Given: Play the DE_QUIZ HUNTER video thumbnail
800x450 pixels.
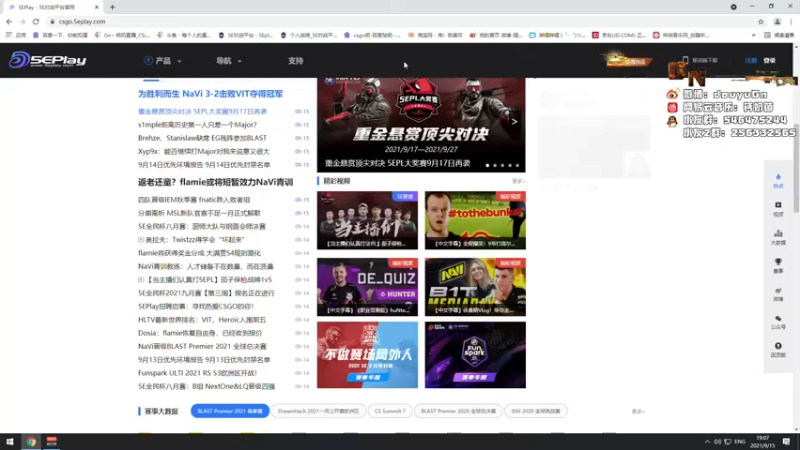Looking at the screenshot, I should pos(367,287).
